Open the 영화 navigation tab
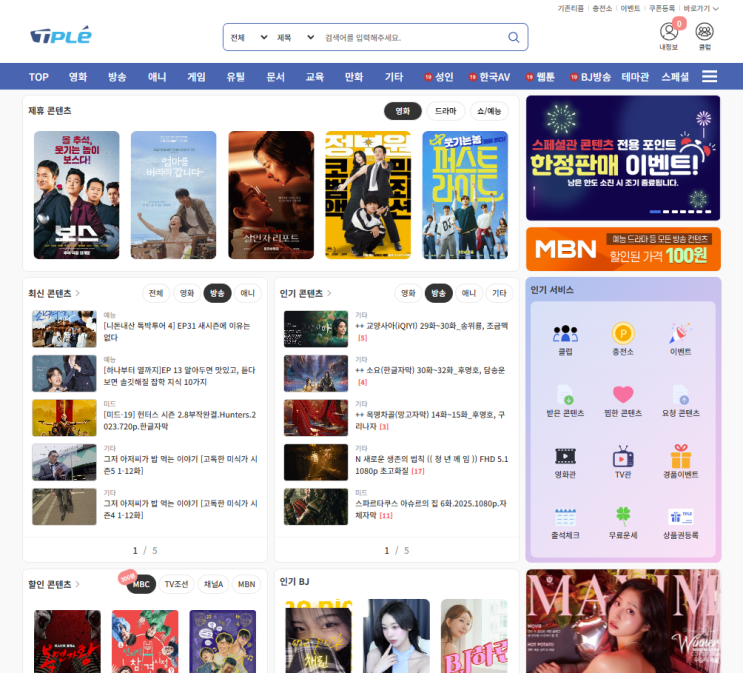Viewport: 743px width, 673px height. coord(78,77)
